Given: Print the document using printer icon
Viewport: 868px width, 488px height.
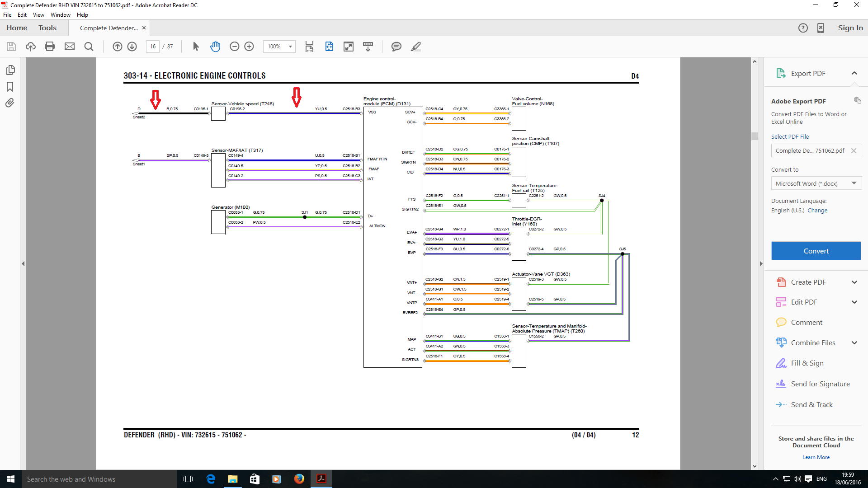Looking at the screenshot, I should [x=50, y=47].
